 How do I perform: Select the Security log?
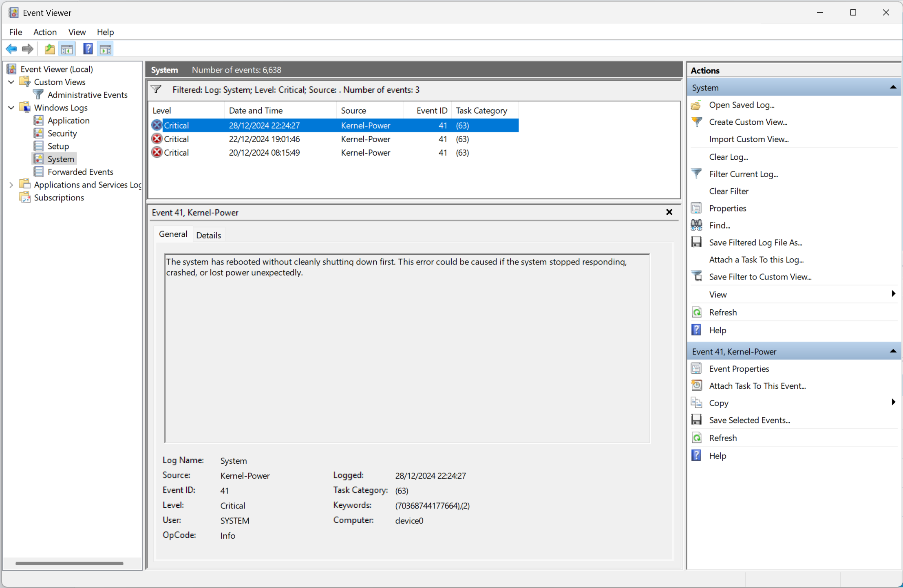[62, 133]
